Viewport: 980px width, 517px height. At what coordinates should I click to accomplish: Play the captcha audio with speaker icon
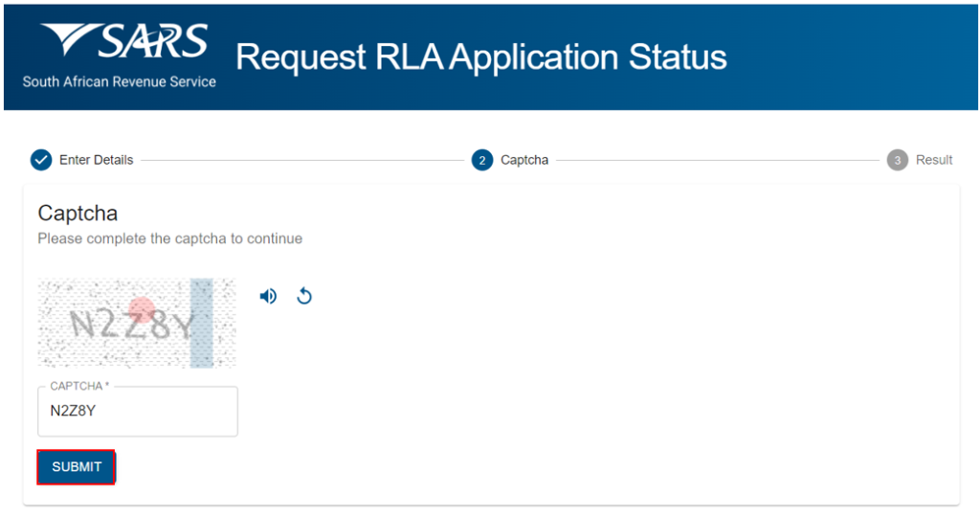coord(268,296)
